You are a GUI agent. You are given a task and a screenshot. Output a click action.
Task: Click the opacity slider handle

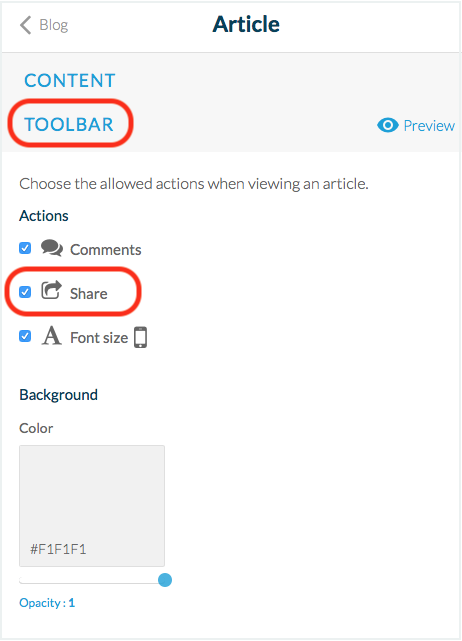[x=165, y=580]
